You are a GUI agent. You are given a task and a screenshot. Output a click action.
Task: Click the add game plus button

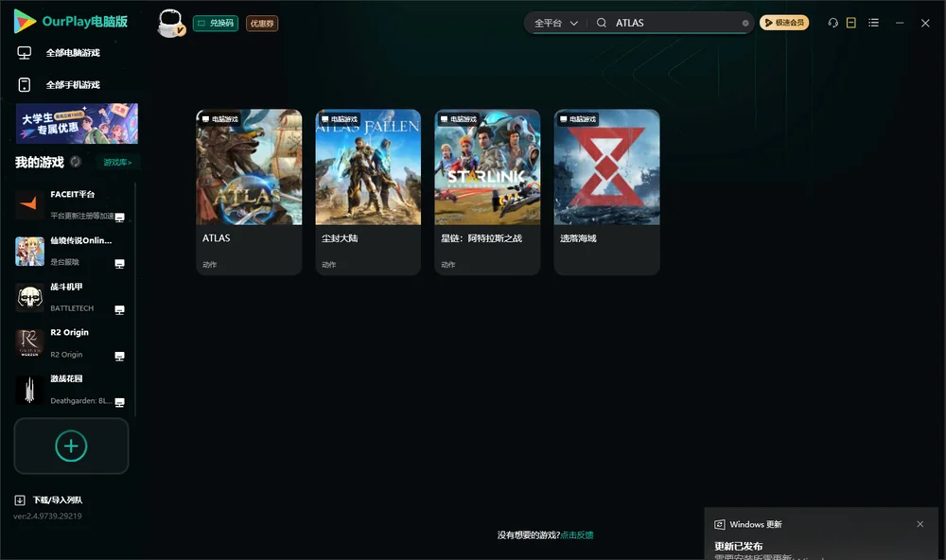71,446
